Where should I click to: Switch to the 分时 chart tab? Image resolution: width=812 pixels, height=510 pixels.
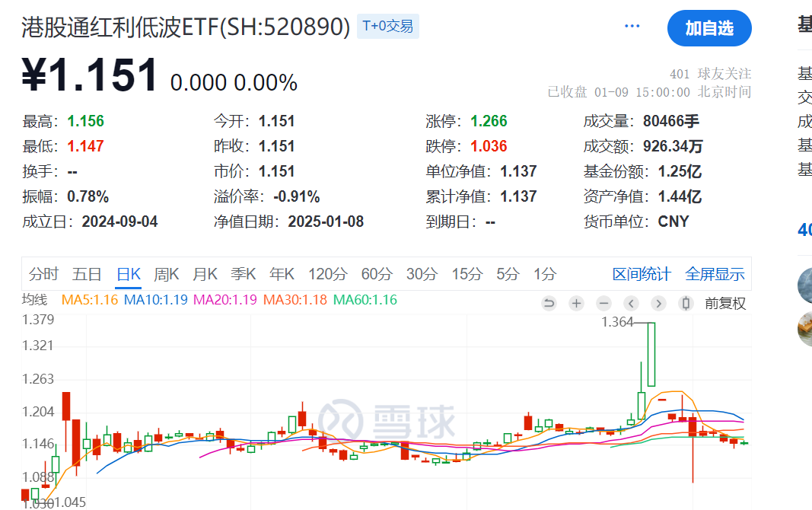point(43,274)
